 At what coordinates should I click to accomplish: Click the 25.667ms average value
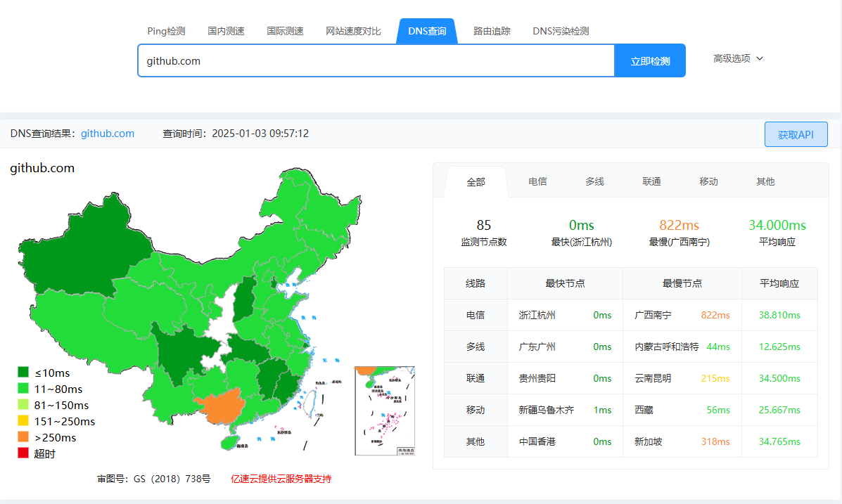click(x=779, y=410)
